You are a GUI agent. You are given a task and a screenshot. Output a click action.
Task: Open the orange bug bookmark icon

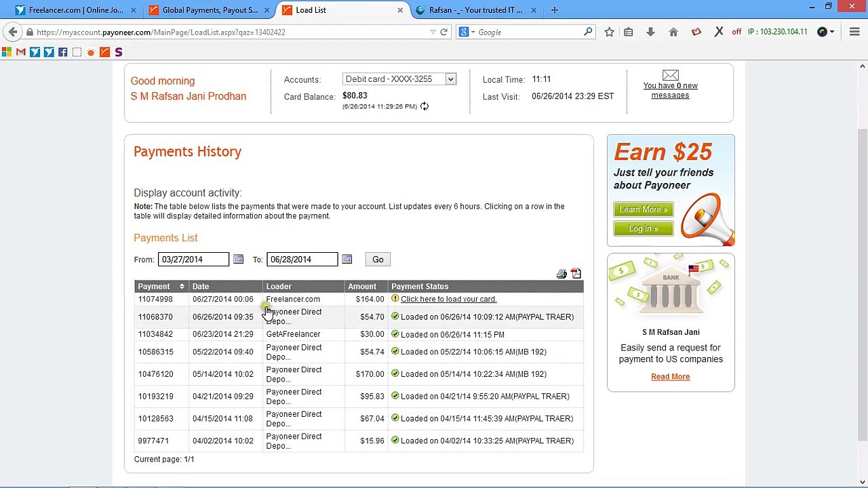(x=90, y=52)
